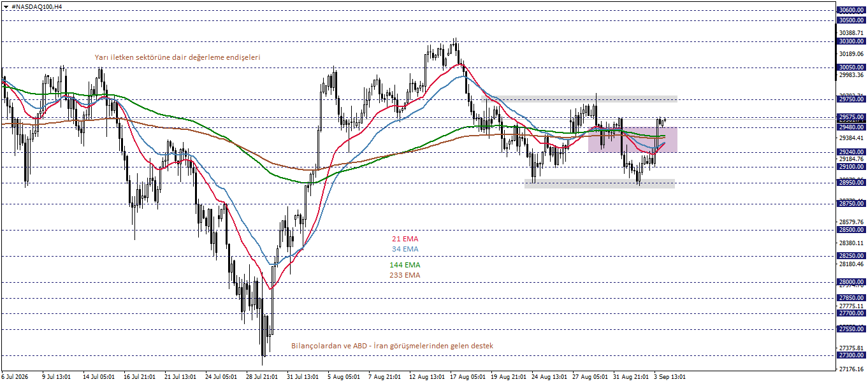Click the 28000.00 price level tag
868x384 pixels.
coord(852,282)
